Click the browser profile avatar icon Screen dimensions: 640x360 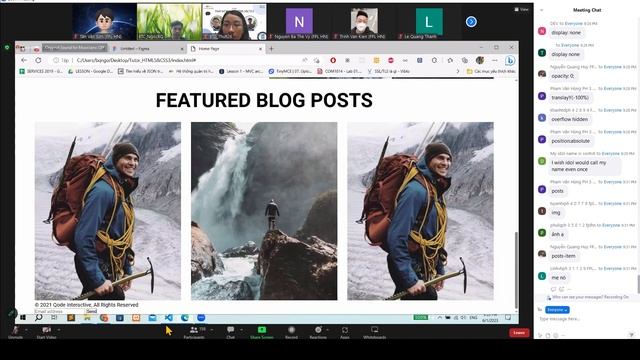tap(480, 60)
